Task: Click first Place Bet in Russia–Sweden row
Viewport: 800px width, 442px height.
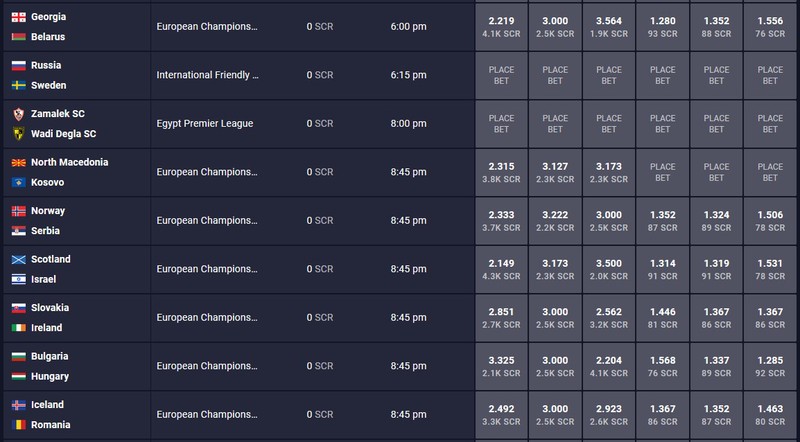Action: (502, 75)
